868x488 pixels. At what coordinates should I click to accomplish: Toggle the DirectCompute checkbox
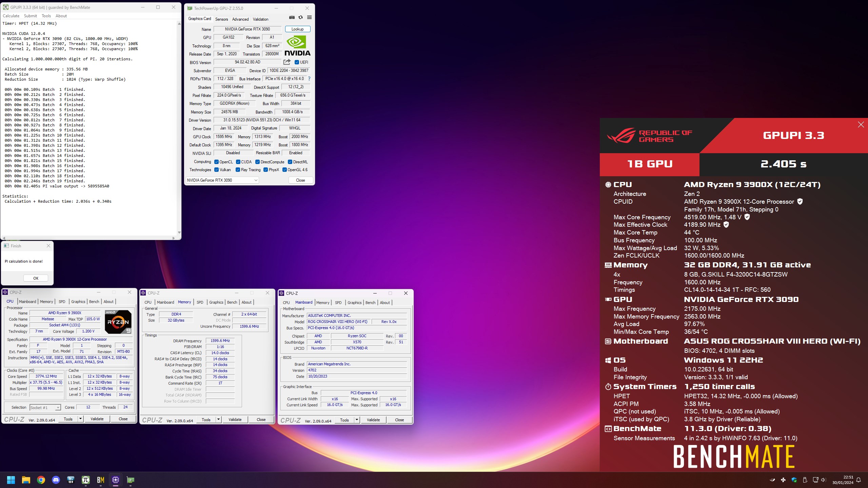pos(257,162)
